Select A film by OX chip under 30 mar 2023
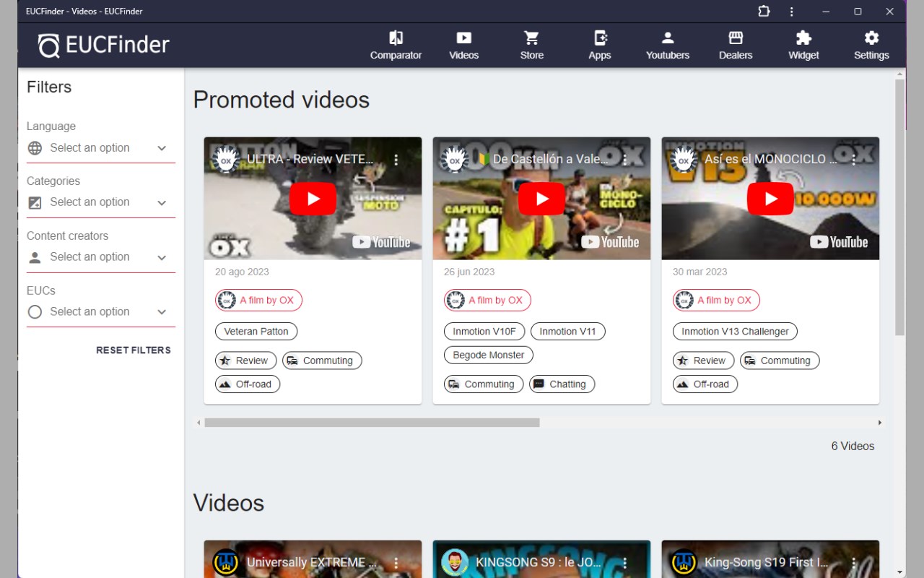 (x=716, y=301)
